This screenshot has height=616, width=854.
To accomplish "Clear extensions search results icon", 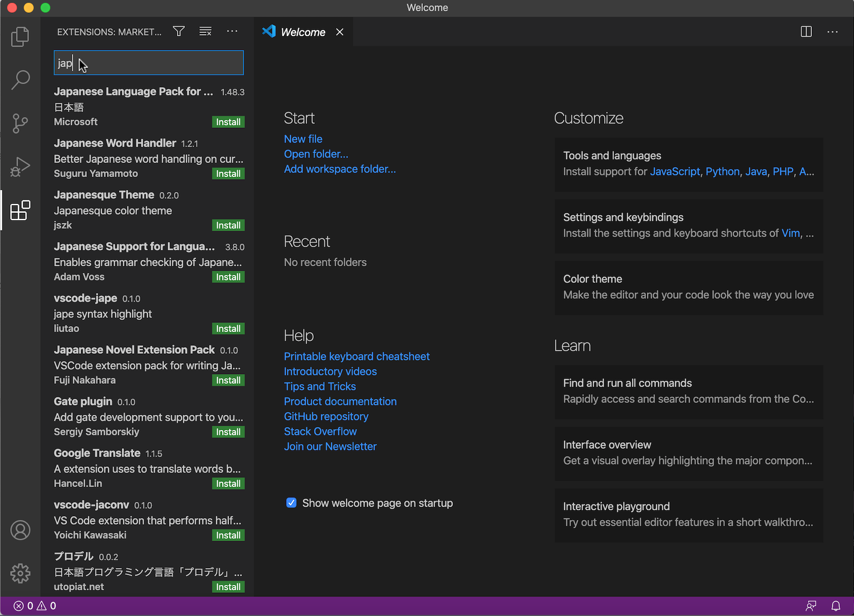I will (205, 31).
